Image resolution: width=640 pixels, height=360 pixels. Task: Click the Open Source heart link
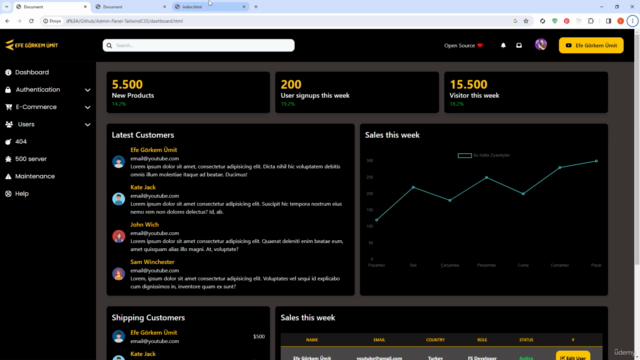pos(464,45)
